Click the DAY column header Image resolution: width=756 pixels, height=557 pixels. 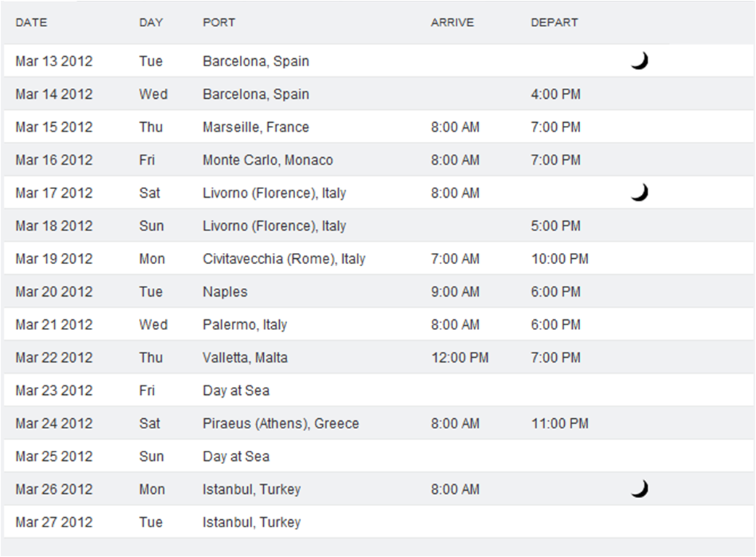[151, 23]
